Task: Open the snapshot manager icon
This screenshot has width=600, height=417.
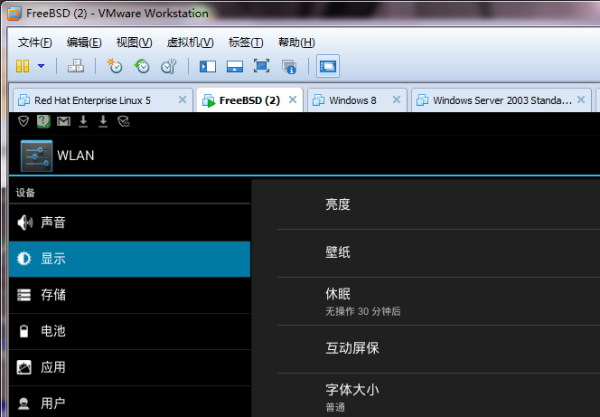Action: (169, 66)
